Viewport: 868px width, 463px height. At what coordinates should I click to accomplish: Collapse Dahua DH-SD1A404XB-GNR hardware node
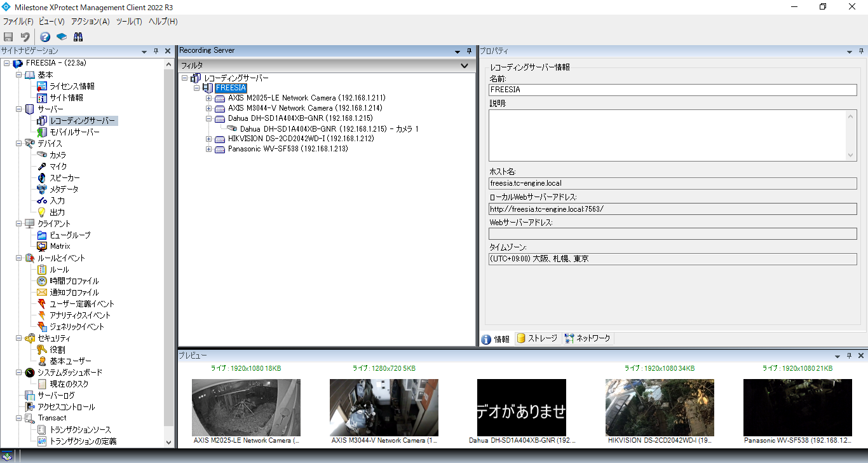208,118
